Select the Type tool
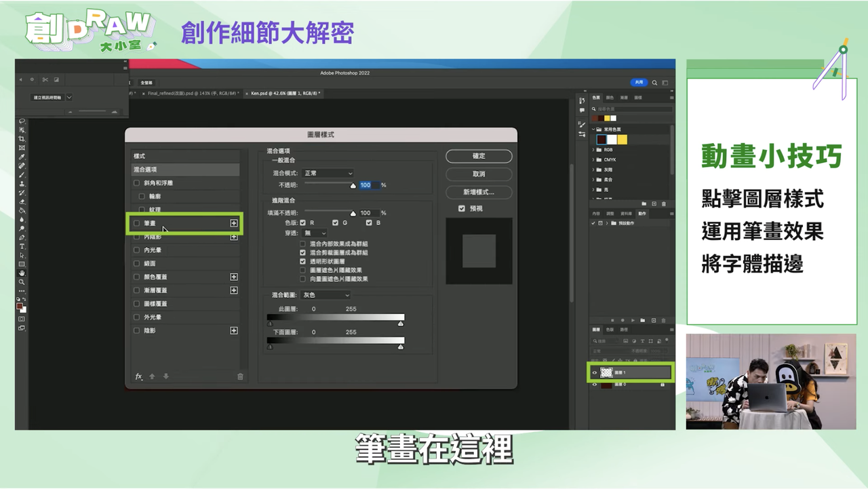Viewport: 868px width, 489px height. (22, 246)
